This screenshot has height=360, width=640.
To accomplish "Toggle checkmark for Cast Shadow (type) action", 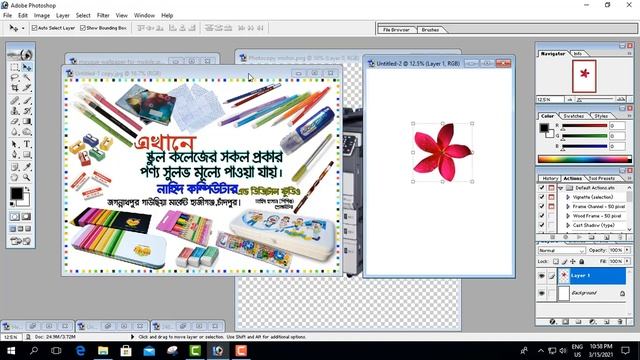I will pyautogui.click(x=542, y=225).
